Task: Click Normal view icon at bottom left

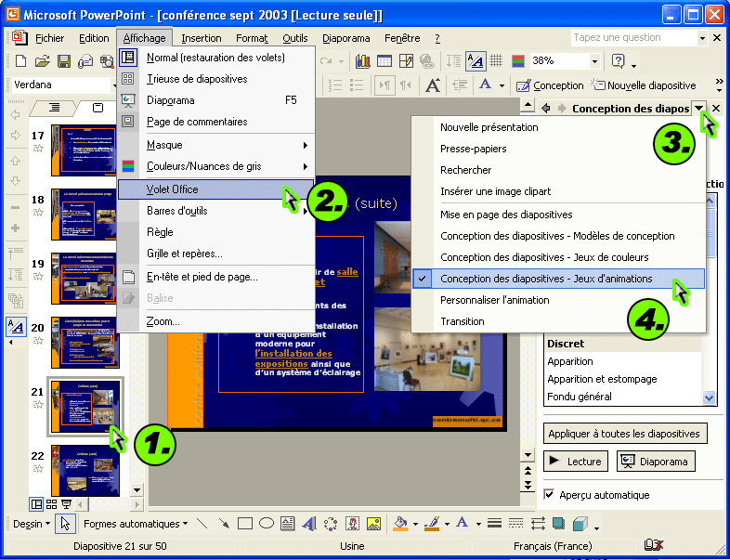Action: pyautogui.click(x=36, y=503)
